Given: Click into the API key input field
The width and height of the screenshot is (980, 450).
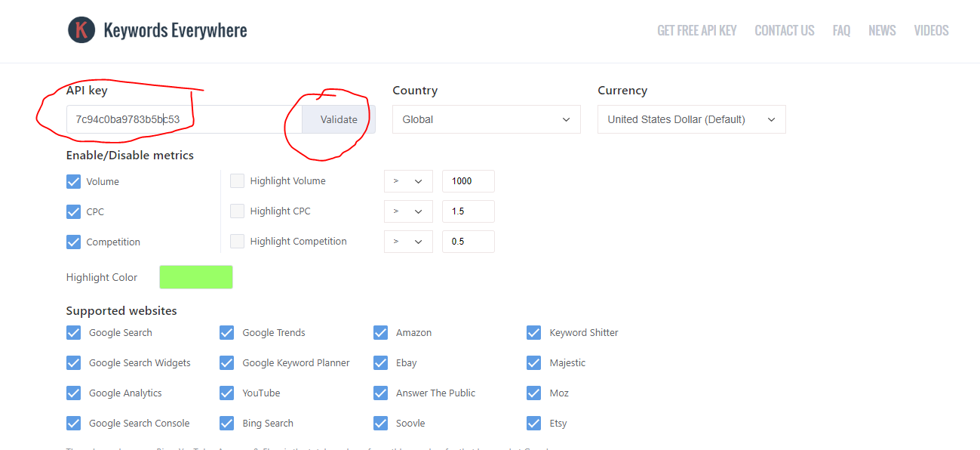Looking at the screenshot, I should coord(184,119).
